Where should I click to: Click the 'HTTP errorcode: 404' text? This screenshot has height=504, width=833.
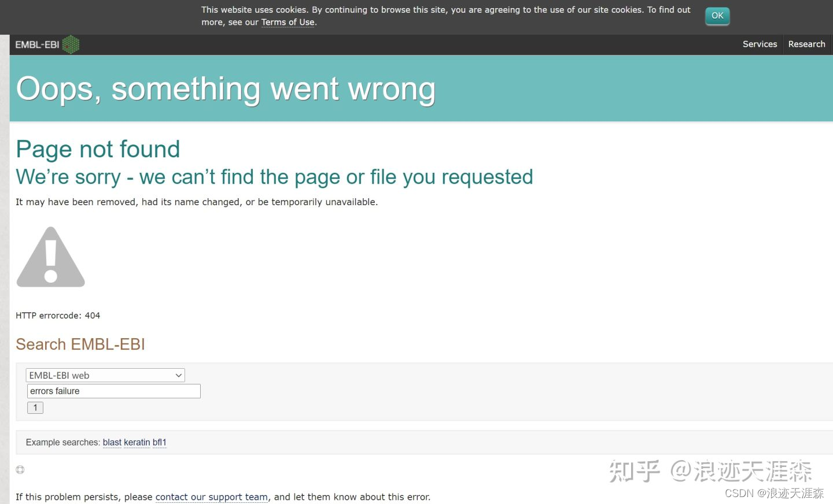pos(58,316)
